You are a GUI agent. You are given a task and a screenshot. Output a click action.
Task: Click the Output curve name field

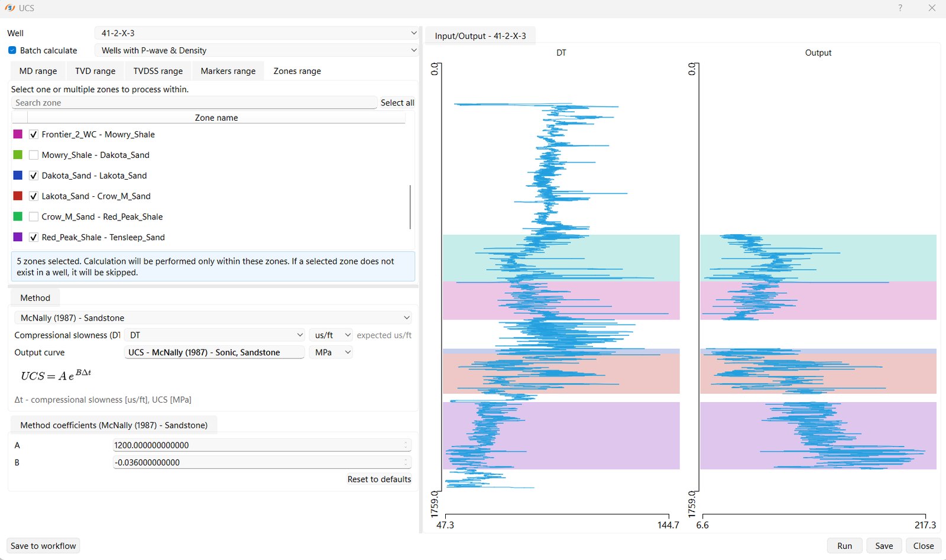coord(215,352)
